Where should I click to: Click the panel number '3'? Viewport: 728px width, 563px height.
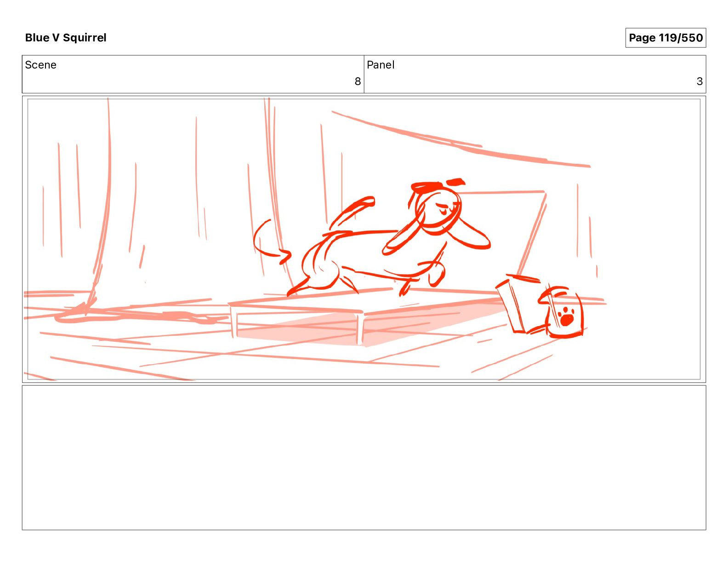point(700,81)
